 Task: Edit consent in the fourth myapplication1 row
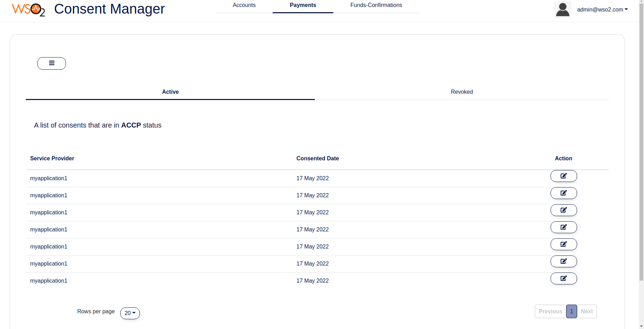tap(563, 227)
